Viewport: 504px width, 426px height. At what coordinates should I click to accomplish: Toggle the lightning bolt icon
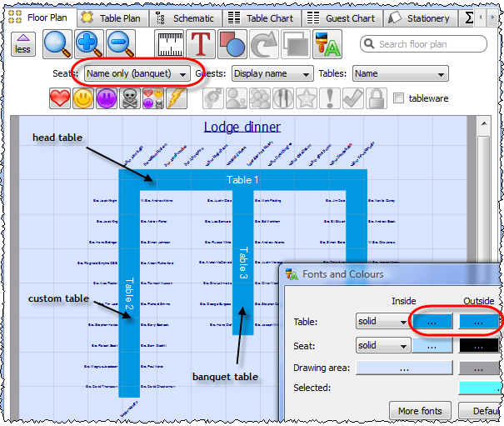coord(176,98)
